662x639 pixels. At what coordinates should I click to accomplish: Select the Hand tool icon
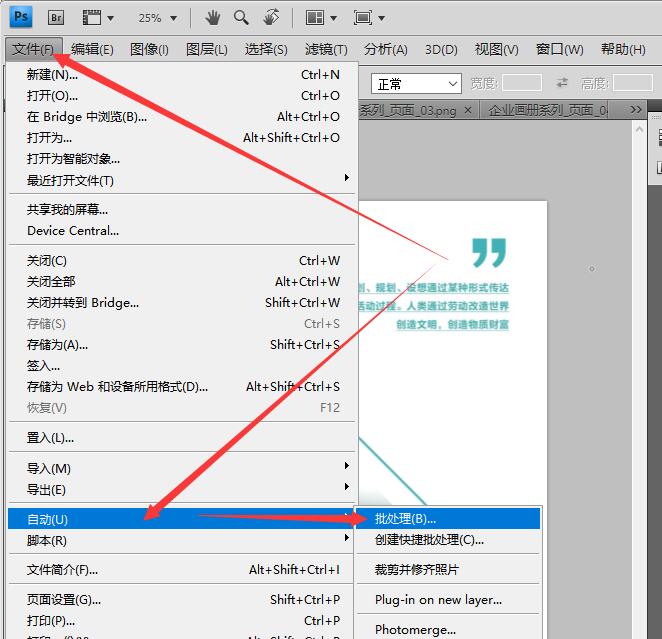[x=212, y=18]
